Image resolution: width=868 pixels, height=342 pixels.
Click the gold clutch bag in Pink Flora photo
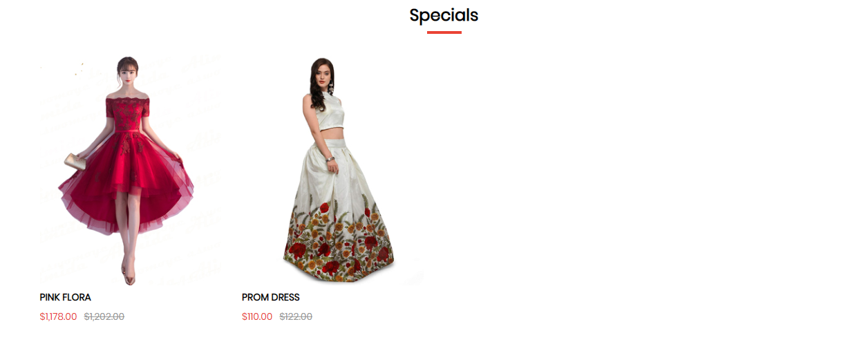pos(73,160)
